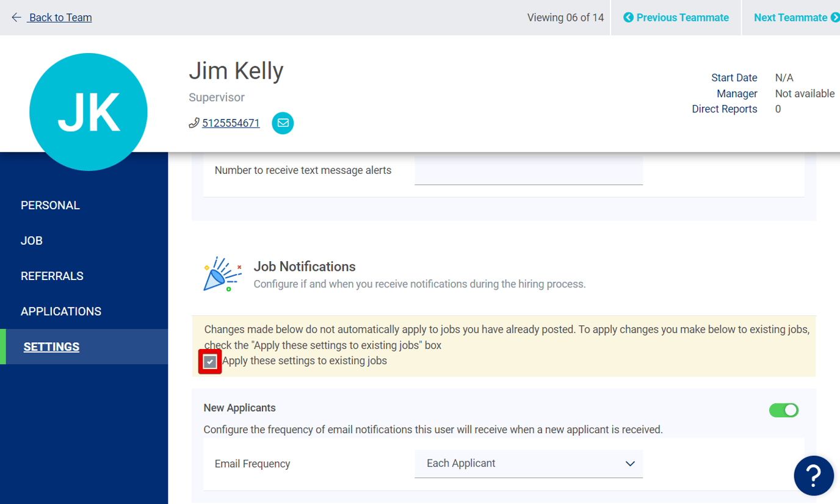The width and height of the screenshot is (840, 504).
Task: Select the Referrals sidebar tab
Action: click(52, 276)
